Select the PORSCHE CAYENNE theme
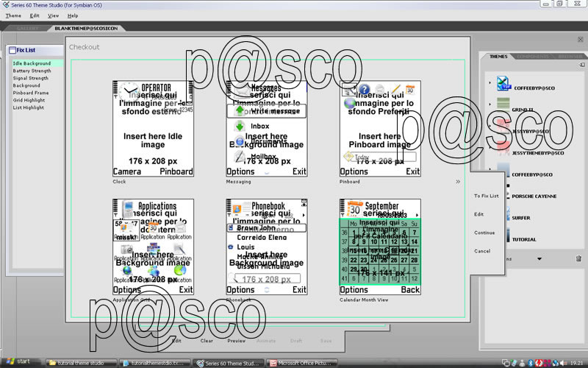 click(534, 197)
